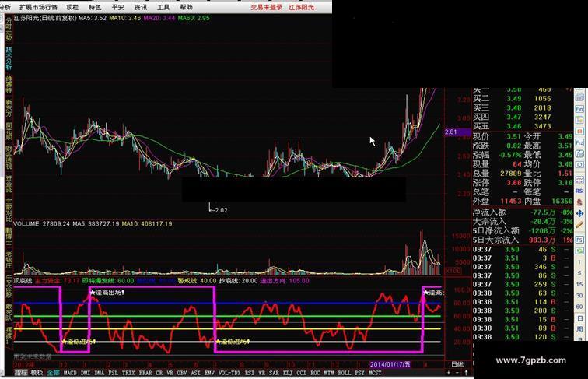Open the 特色 menu

point(95,7)
